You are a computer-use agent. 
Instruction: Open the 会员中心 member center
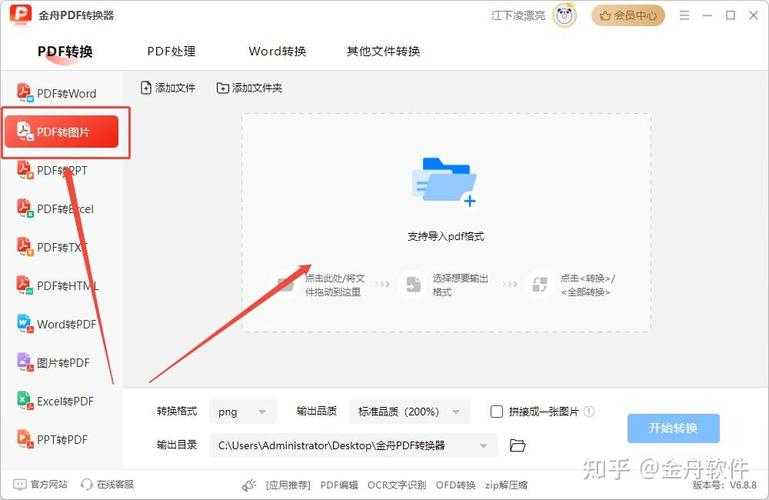tap(628, 15)
